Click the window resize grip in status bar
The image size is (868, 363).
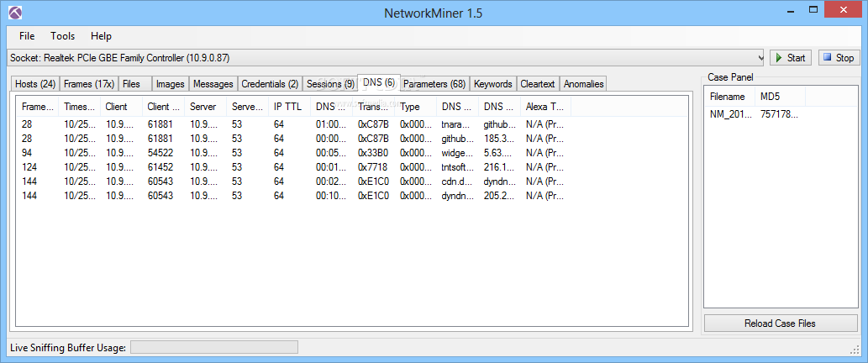point(855,350)
